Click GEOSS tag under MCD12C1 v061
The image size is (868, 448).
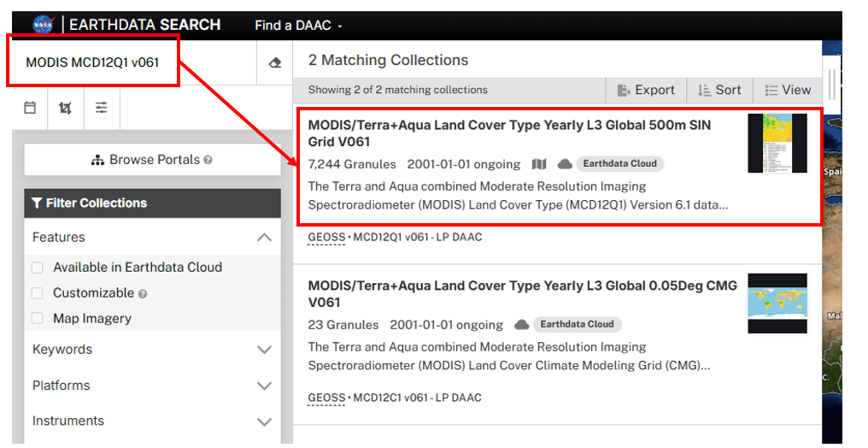point(326,398)
